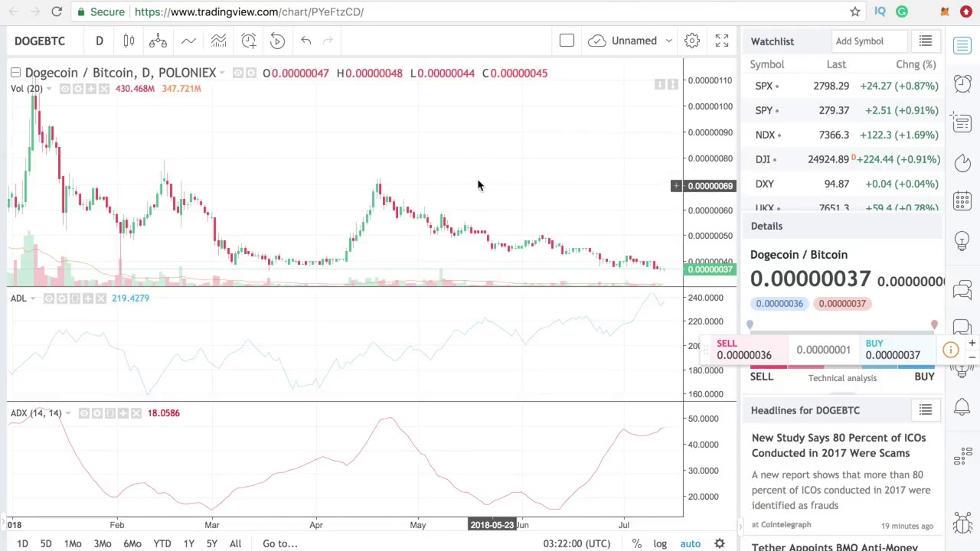Hide the Vol (20) indicator eye icon

[x=65, y=89]
